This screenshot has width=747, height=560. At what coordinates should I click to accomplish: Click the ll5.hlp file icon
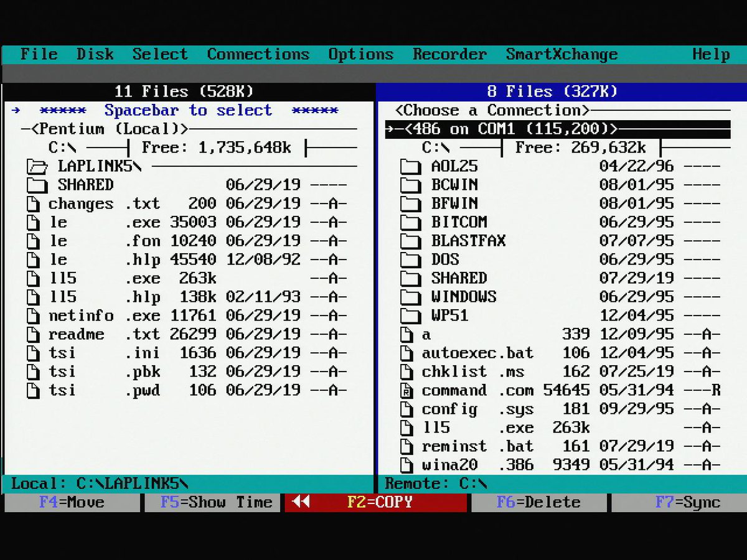[x=34, y=297]
